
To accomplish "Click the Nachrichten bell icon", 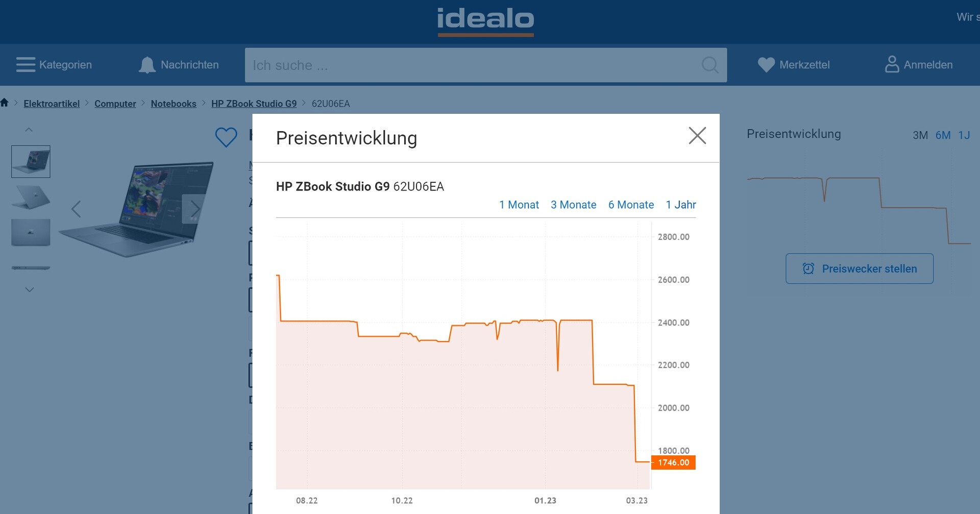I will [x=147, y=65].
